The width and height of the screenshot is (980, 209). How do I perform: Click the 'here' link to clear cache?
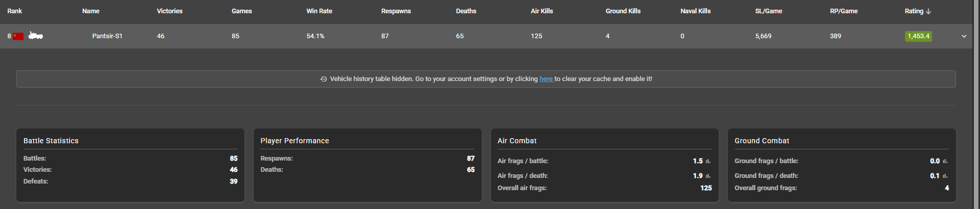(x=546, y=79)
